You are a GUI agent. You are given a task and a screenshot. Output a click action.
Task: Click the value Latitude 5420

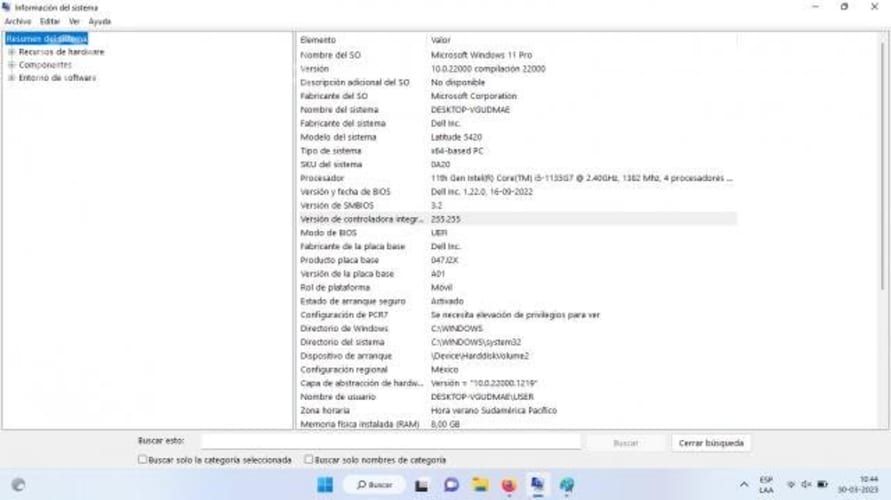[456, 137]
